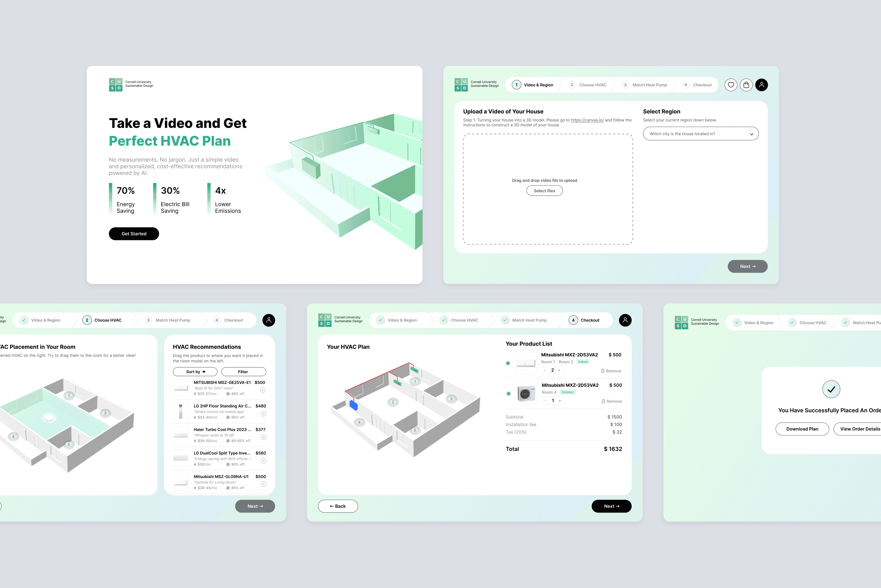The height and width of the screenshot is (588, 881).
Task: Toggle radio button for outdoor Room 4 unit
Action: (508, 393)
